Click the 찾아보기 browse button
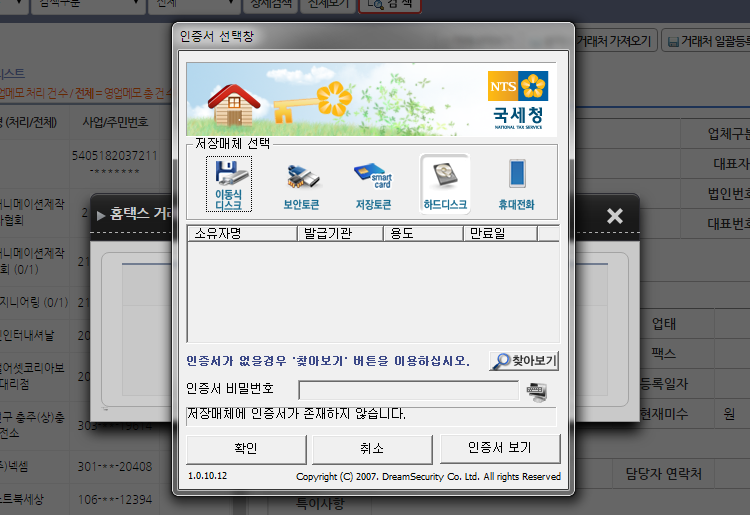The width and height of the screenshot is (750, 515). (x=525, y=361)
